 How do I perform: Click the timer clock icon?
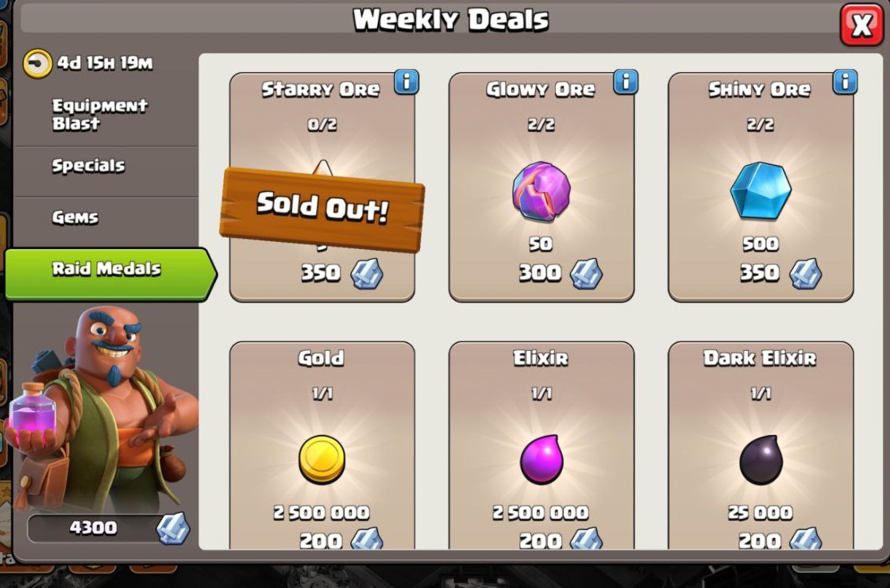37,63
